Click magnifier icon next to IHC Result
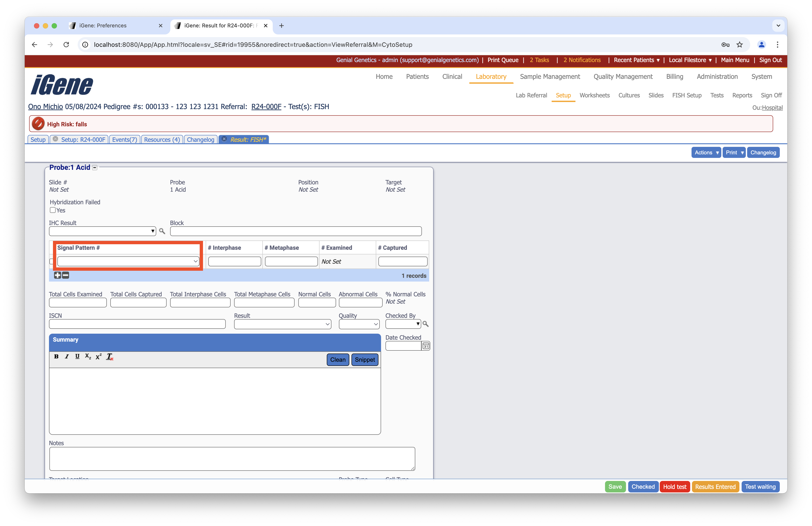This screenshot has width=812, height=526. pos(162,231)
